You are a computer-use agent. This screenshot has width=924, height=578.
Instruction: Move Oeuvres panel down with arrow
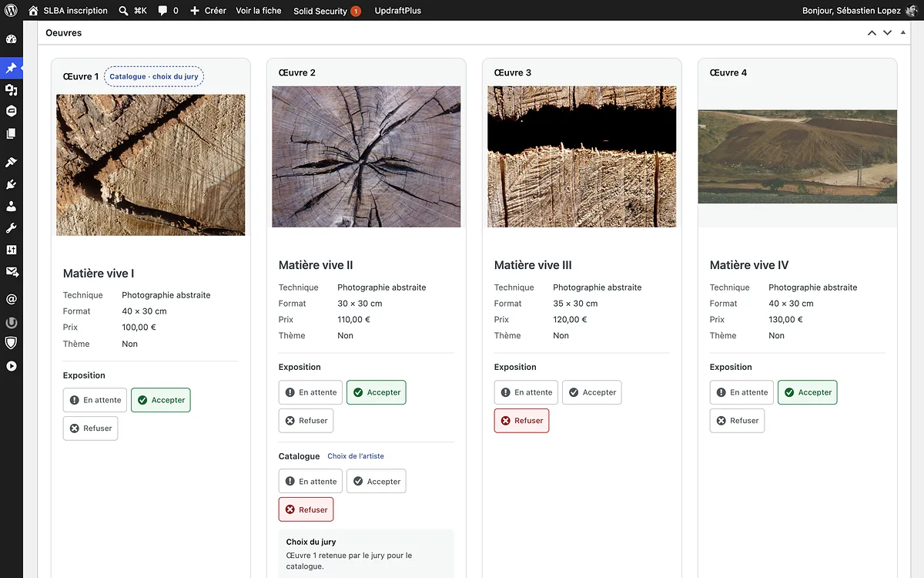pyautogui.click(x=887, y=32)
